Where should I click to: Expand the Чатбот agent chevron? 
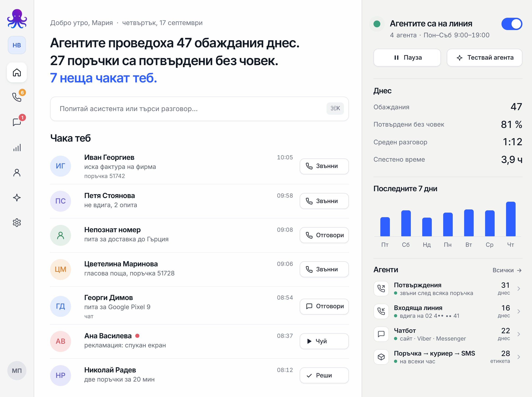tap(519, 334)
